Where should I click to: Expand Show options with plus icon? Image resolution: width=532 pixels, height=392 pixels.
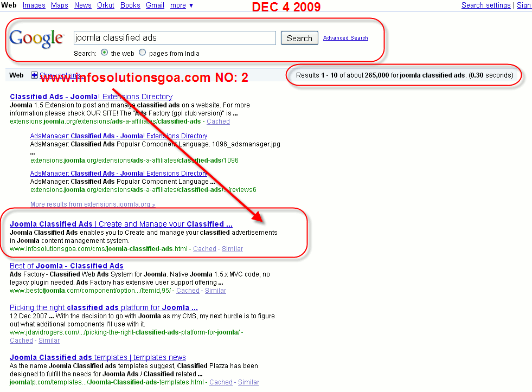coord(35,75)
